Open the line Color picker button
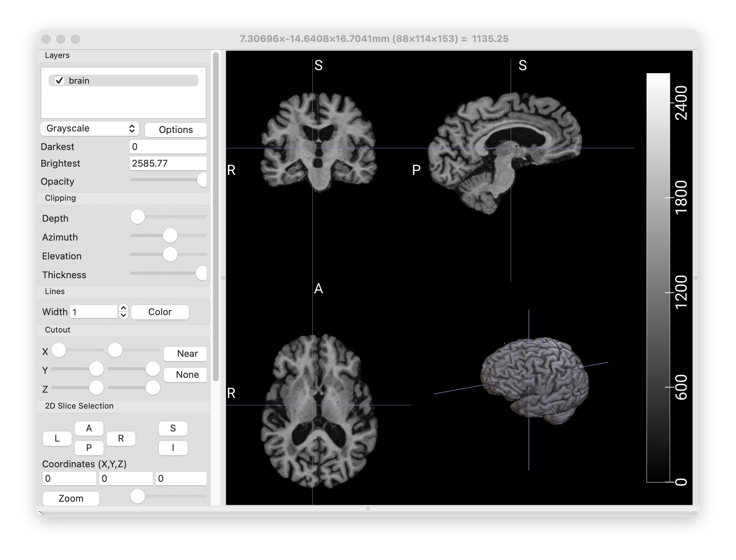The height and width of the screenshot is (560, 736). 160,312
